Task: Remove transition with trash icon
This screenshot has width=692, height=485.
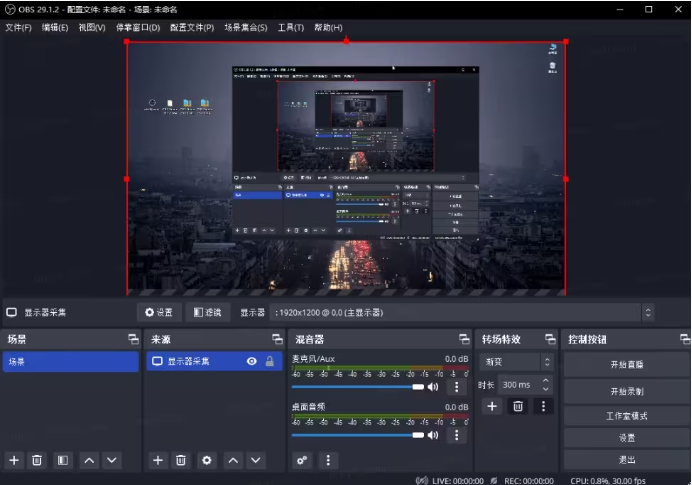Action: (518, 406)
